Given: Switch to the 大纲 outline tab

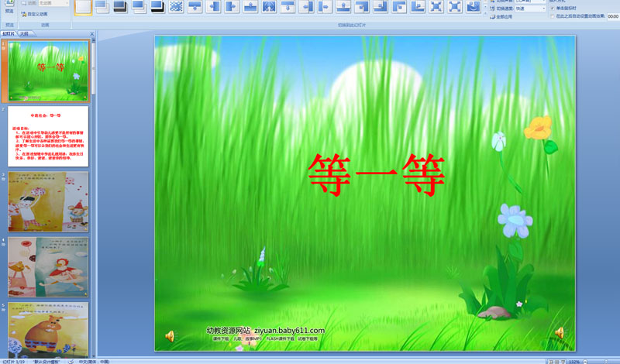Looking at the screenshot, I should (x=24, y=34).
